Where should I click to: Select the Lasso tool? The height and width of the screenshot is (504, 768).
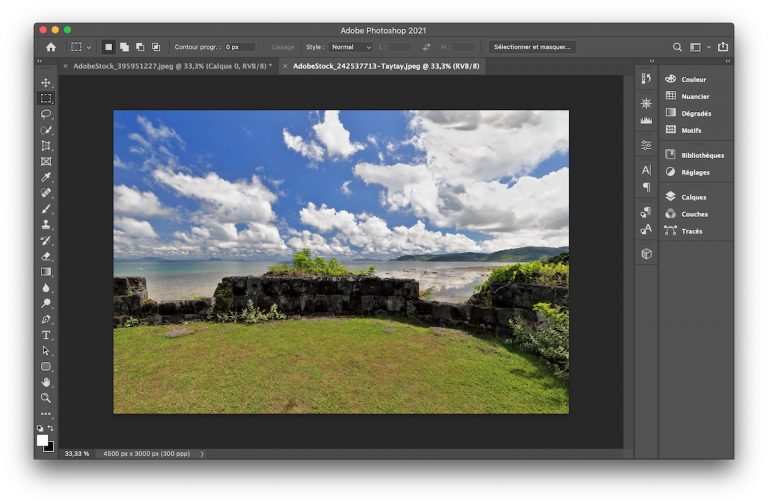pos(46,114)
